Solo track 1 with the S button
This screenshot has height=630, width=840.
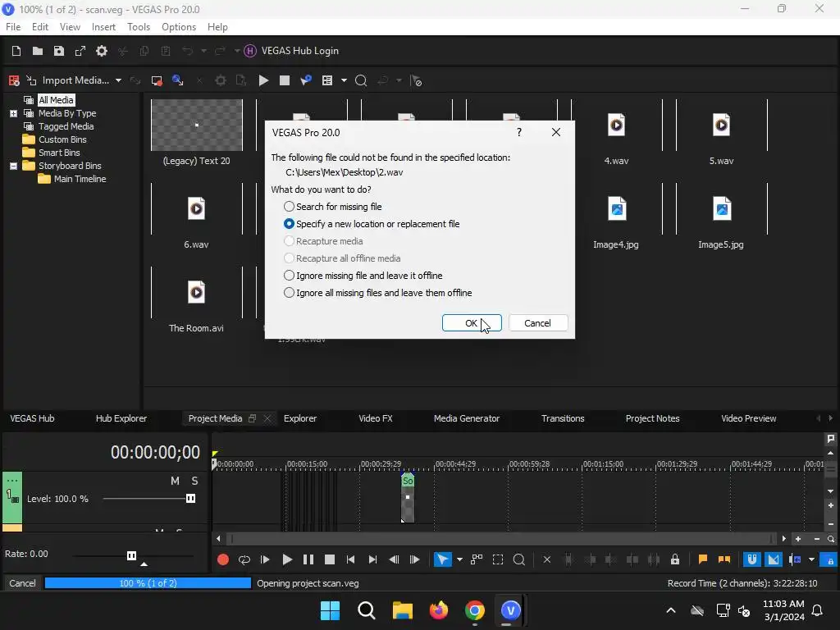click(195, 481)
